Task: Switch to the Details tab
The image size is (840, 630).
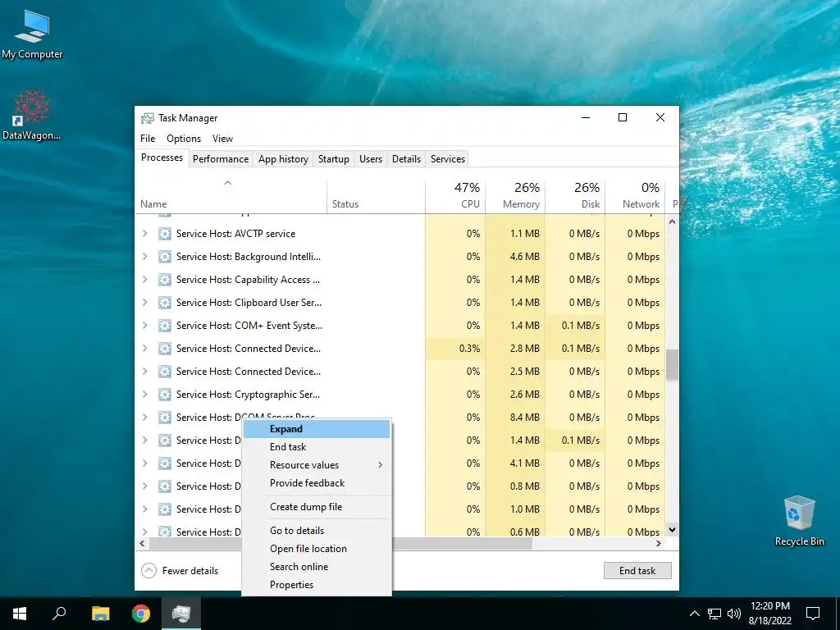Action: 406,159
